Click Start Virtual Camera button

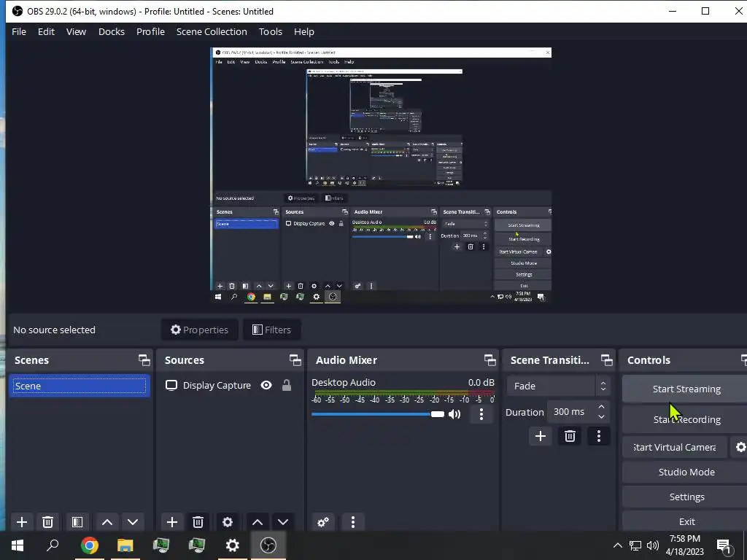click(675, 447)
